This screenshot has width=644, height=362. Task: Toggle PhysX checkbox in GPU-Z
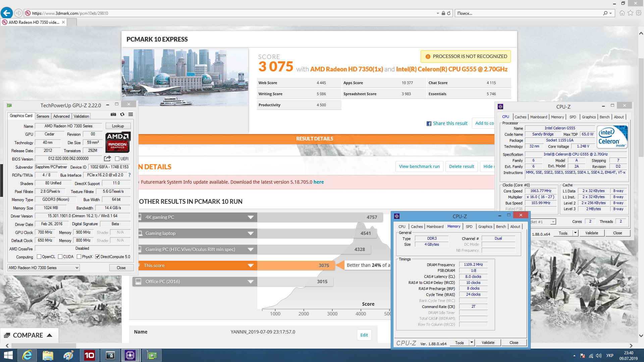click(x=79, y=257)
